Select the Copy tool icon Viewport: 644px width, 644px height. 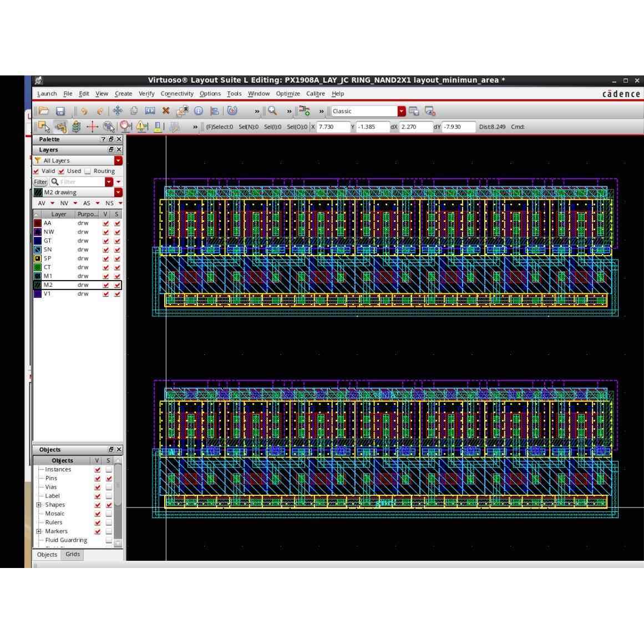click(x=134, y=111)
